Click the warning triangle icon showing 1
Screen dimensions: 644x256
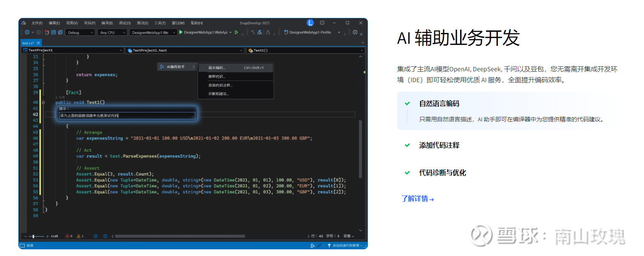tap(78, 236)
